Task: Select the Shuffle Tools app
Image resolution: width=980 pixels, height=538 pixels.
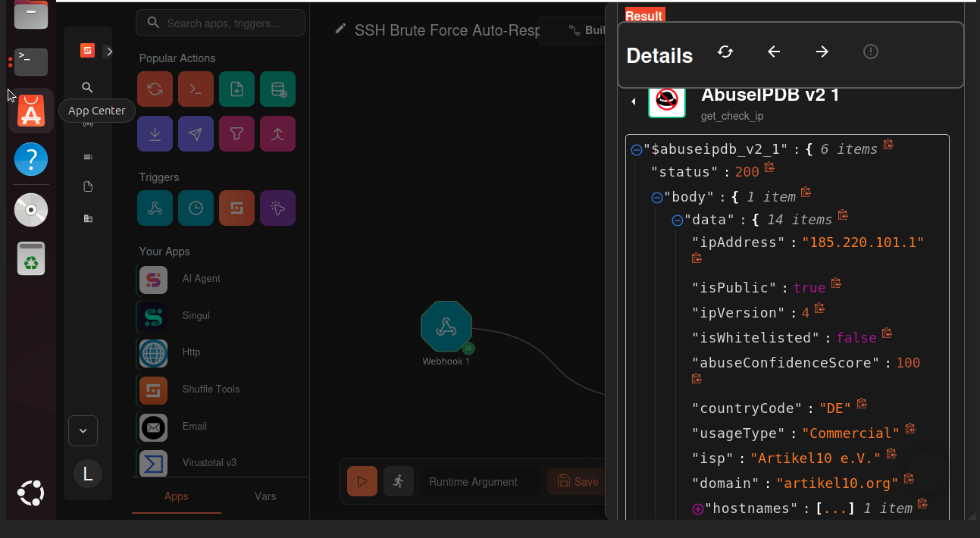Action: 221,389
